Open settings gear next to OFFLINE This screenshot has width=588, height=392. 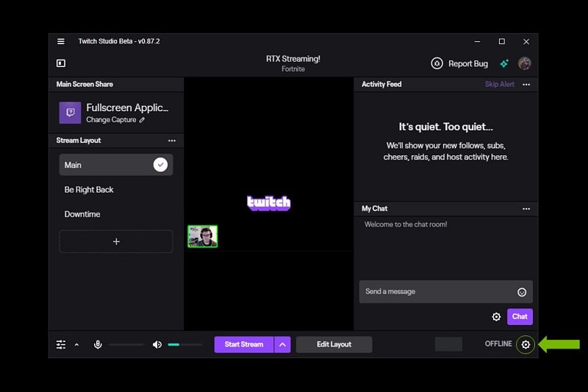click(x=526, y=344)
